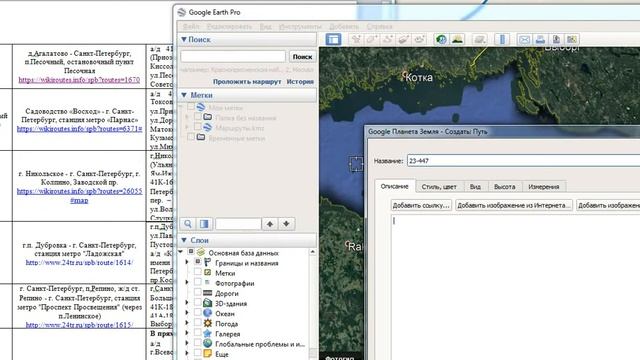Select the Ruler tool icon
The height and width of the screenshot is (360, 640).
(502, 39)
